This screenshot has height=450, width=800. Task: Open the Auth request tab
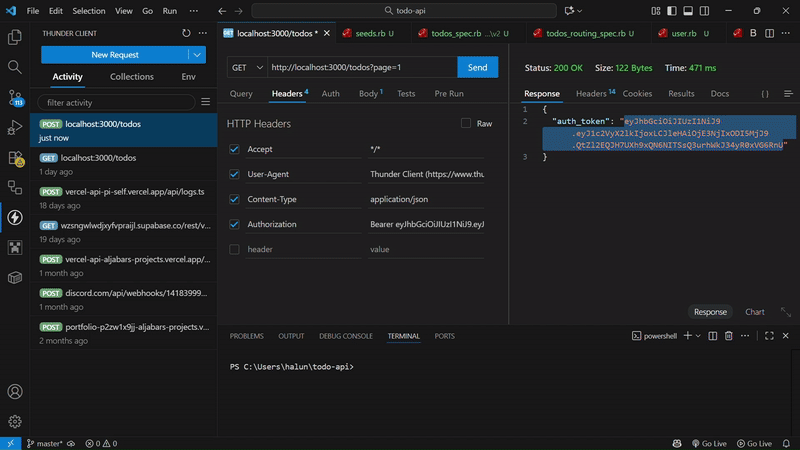331,94
